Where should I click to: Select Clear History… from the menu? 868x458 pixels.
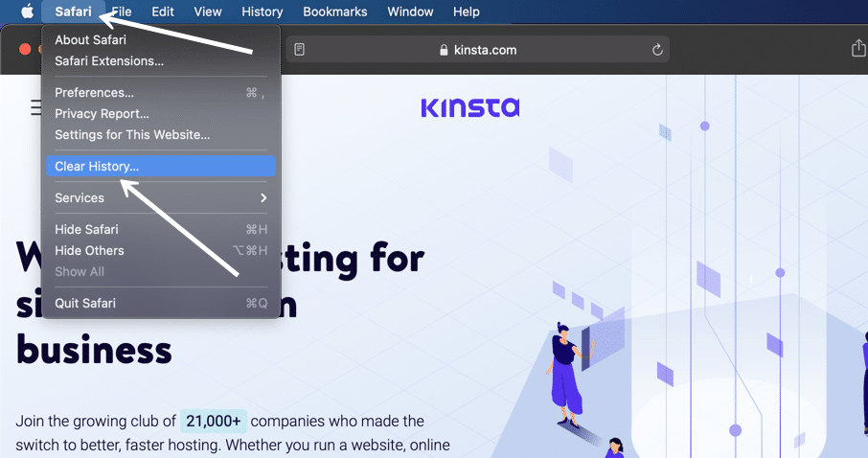tap(97, 167)
